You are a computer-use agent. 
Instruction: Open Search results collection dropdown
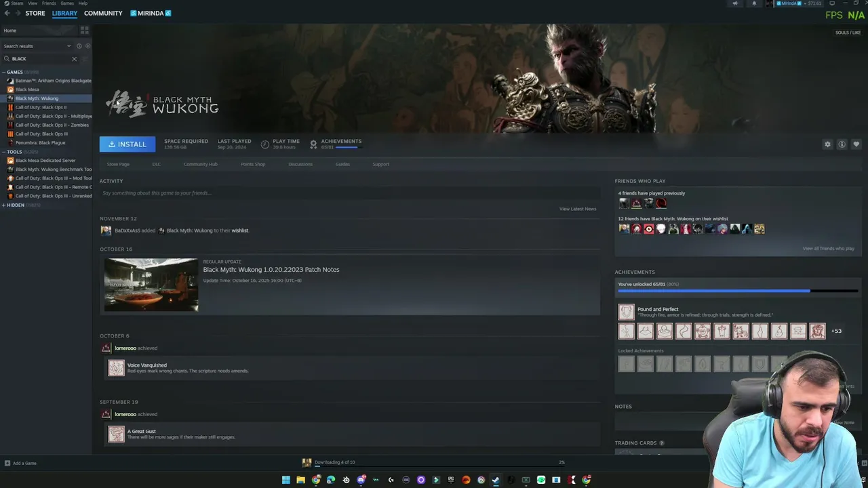click(x=37, y=46)
